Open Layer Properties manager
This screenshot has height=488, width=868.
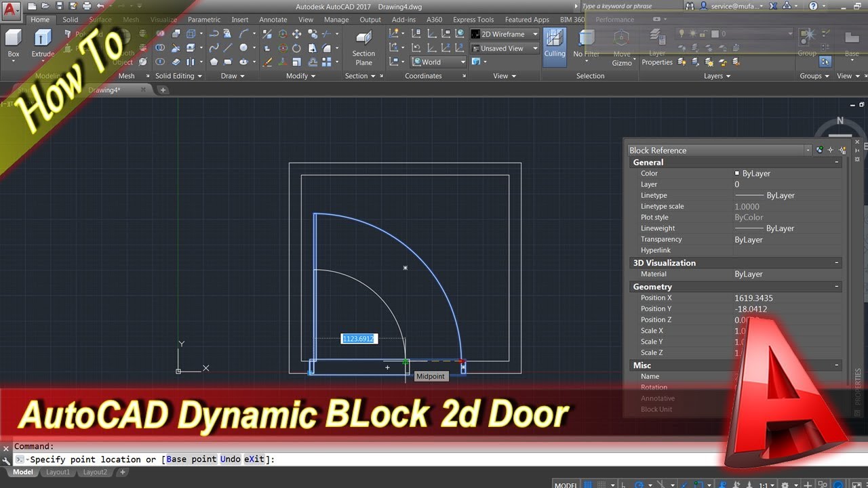657,47
